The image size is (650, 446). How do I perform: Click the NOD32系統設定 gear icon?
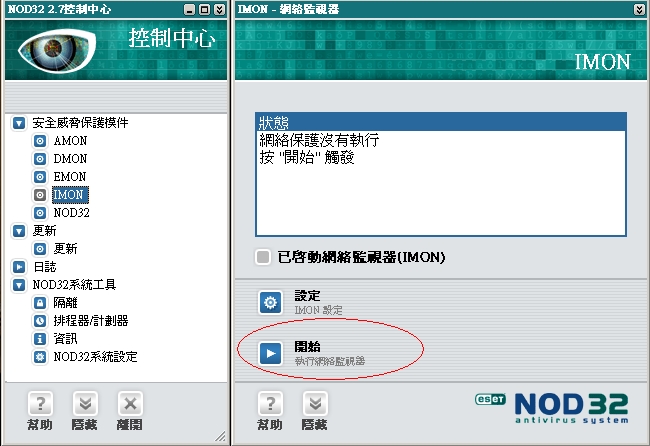pos(40,357)
